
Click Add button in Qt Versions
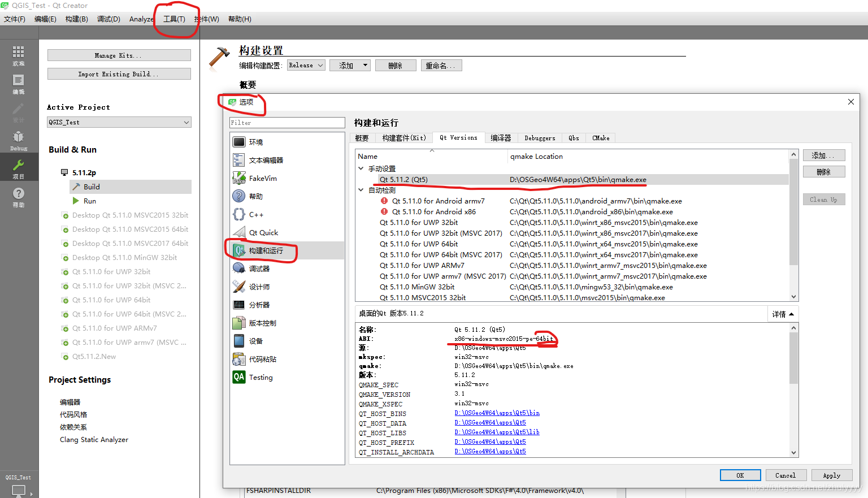pyautogui.click(x=824, y=155)
